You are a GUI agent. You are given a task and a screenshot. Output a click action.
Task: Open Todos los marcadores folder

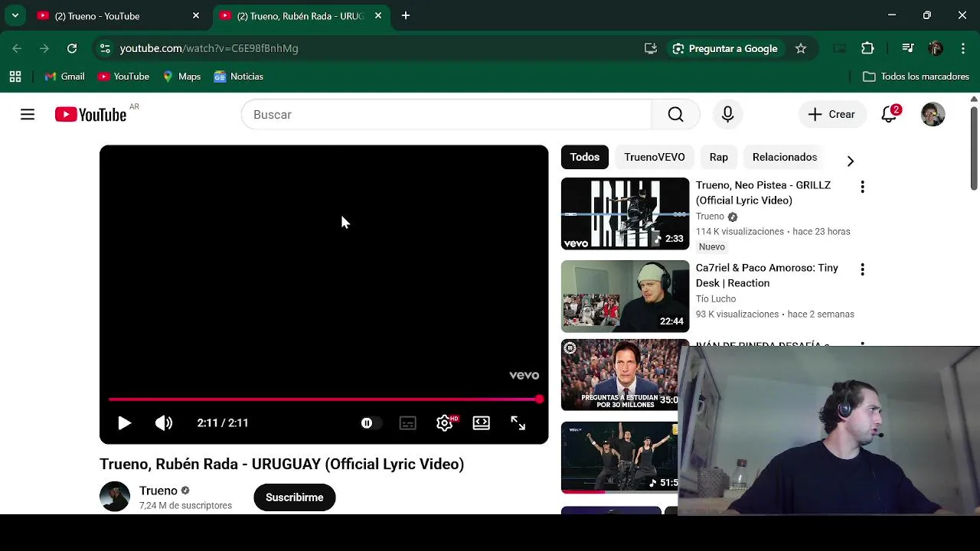pos(916,77)
